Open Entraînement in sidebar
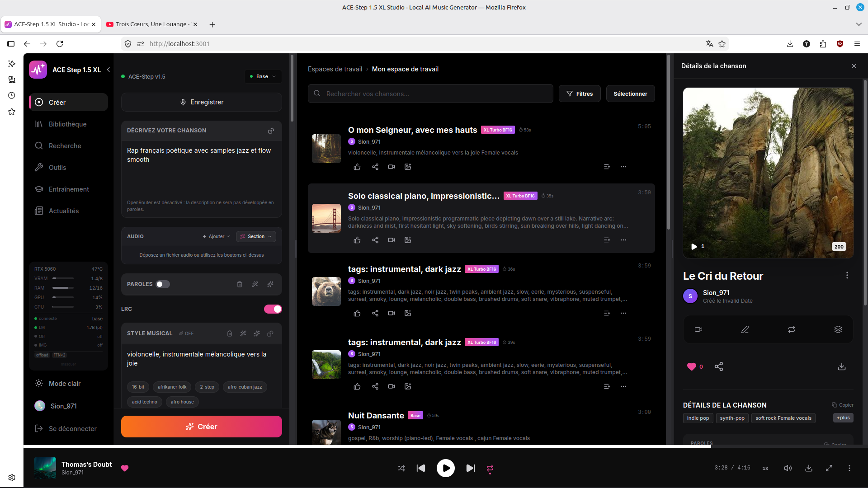868x488 pixels. [69, 189]
